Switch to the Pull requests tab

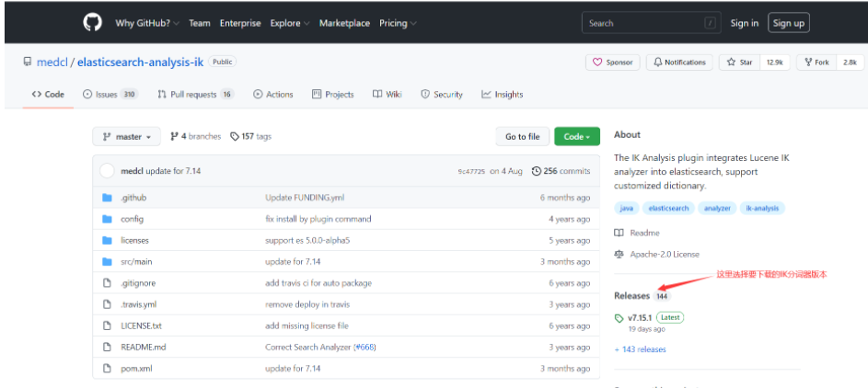pos(195,95)
